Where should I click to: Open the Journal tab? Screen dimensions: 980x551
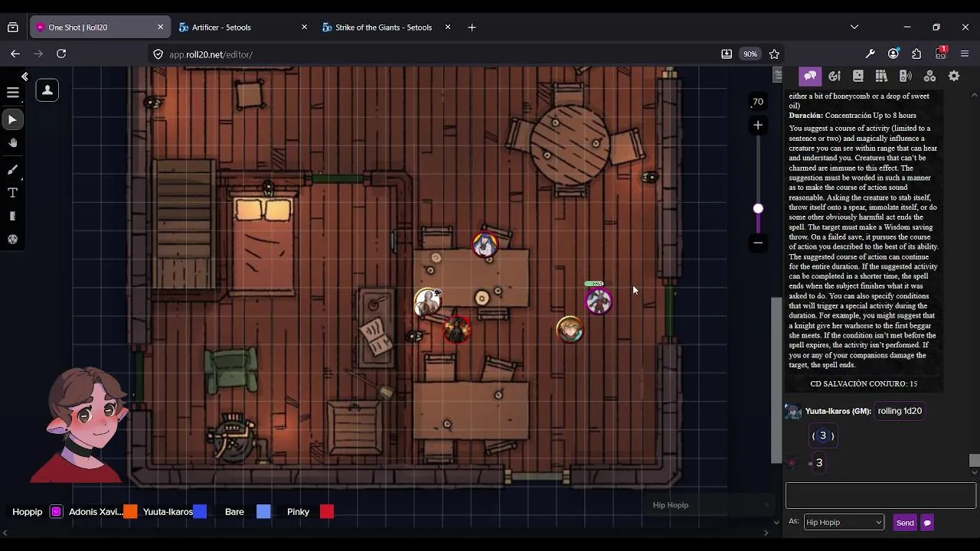[x=858, y=76]
